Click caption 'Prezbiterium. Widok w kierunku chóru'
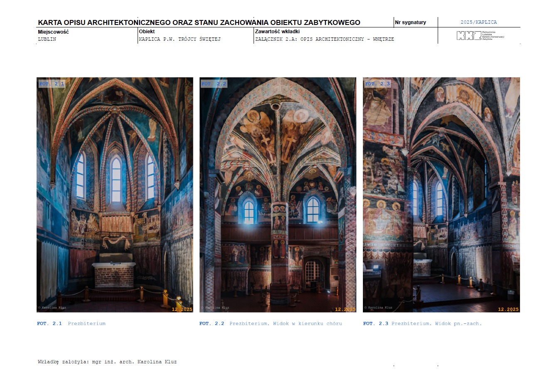The height and width of the screenshot is (392, 557). point(286,323)
